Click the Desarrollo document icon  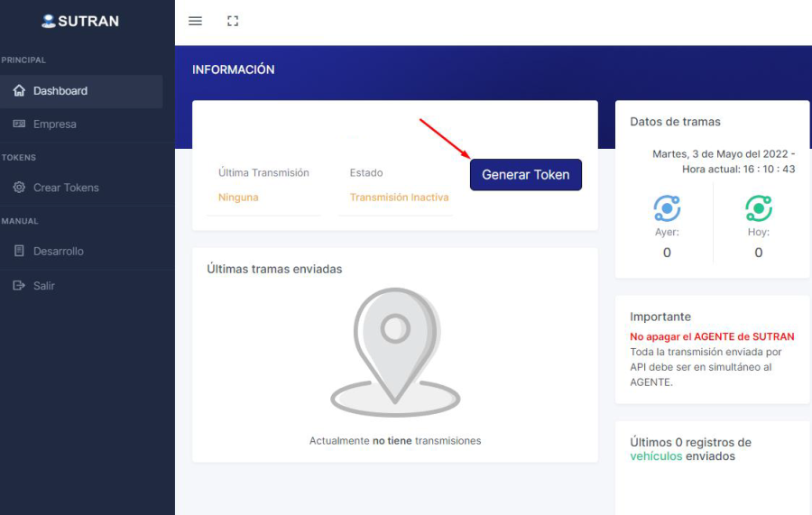pyautogui.click(x=19, y=252)
